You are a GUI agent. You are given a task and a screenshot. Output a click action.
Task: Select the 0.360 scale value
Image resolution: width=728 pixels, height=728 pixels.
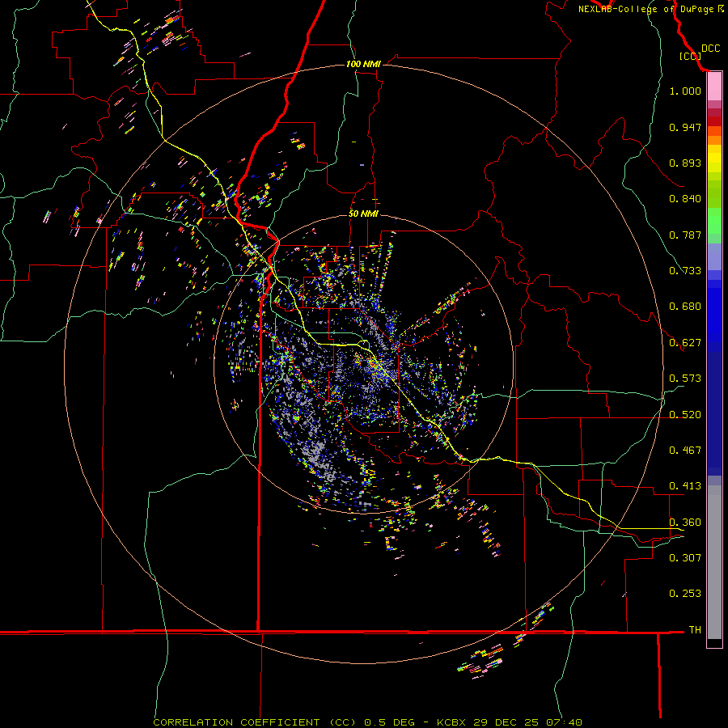685,523
